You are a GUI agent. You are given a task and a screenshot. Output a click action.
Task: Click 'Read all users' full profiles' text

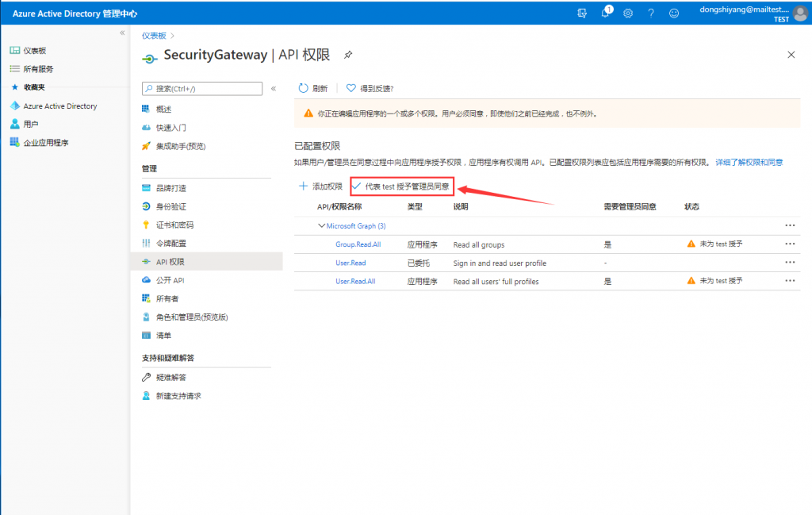496,282
